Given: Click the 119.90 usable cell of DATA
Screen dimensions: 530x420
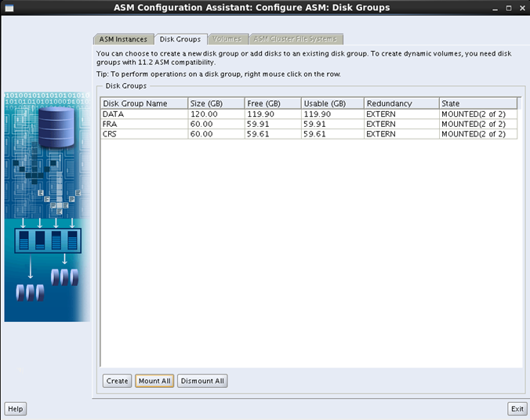Looking at the screenshot, I should pyautogui.click(x=332, y=114).
